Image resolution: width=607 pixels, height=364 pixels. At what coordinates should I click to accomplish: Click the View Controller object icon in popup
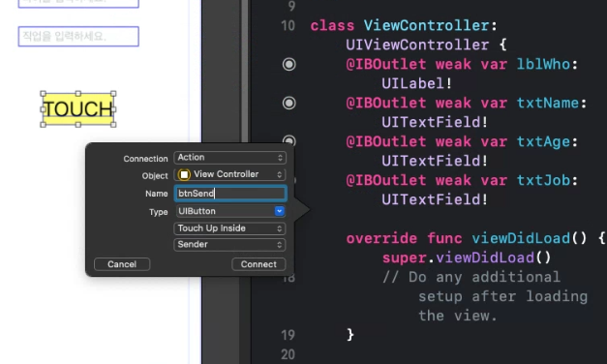[184, 174]
